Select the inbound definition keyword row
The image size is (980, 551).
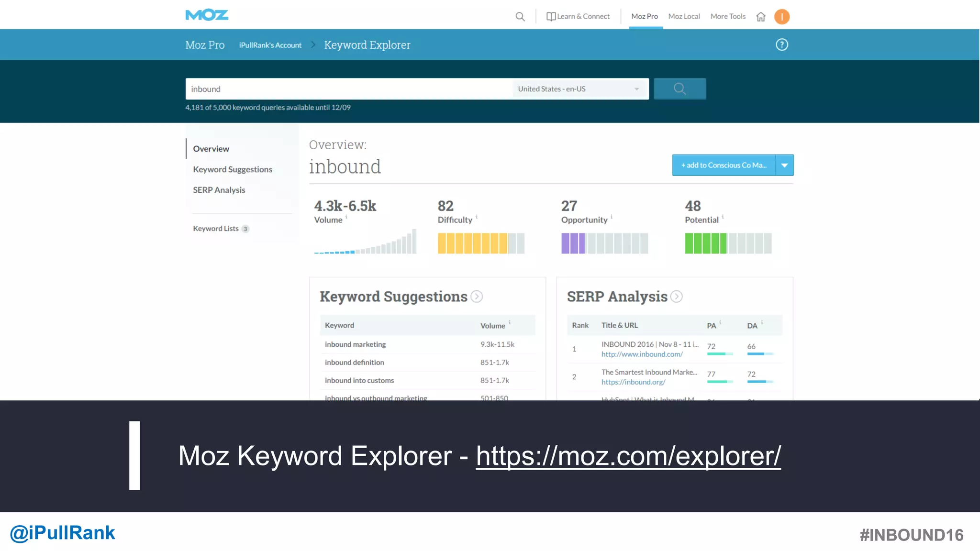[x=428, y=363]
